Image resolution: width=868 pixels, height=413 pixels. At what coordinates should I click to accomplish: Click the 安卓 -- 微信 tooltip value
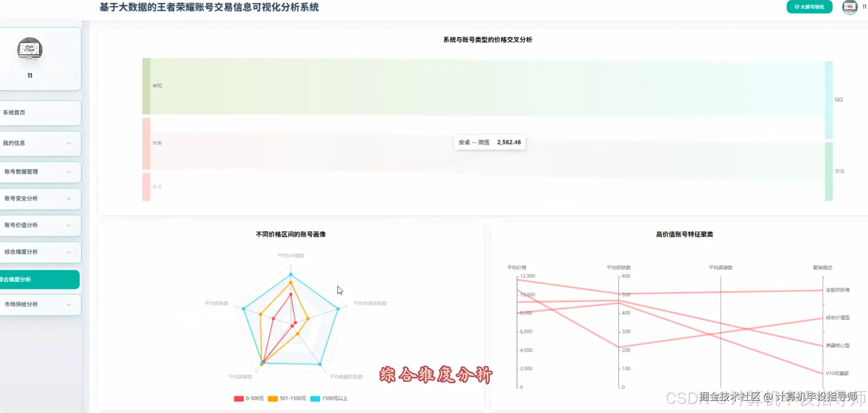(508, 142)
